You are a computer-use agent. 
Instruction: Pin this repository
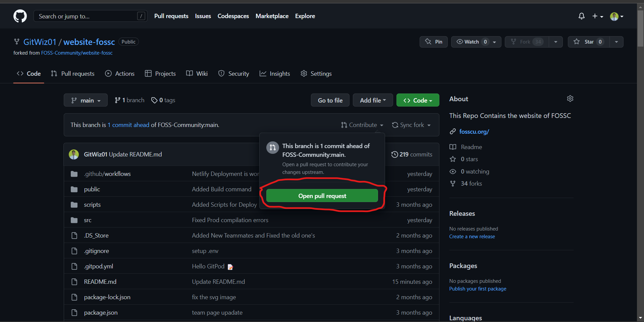pyautogui.click(x=434, y=42)
